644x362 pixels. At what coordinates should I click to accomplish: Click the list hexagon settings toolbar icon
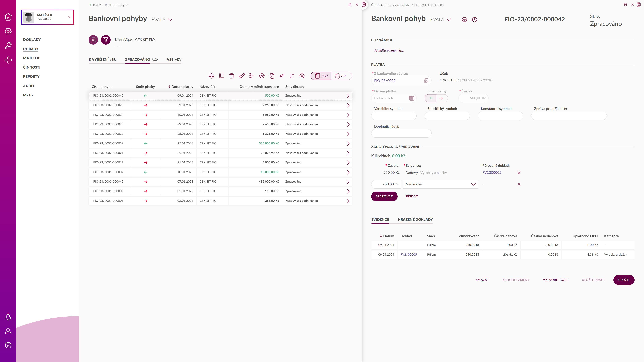(x=302, y=76)
